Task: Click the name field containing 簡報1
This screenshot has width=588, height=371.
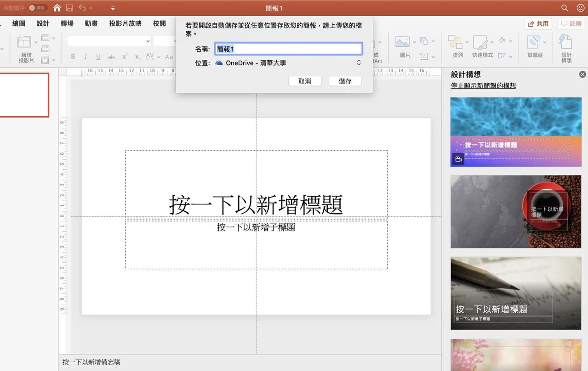Action: (288, 49)
